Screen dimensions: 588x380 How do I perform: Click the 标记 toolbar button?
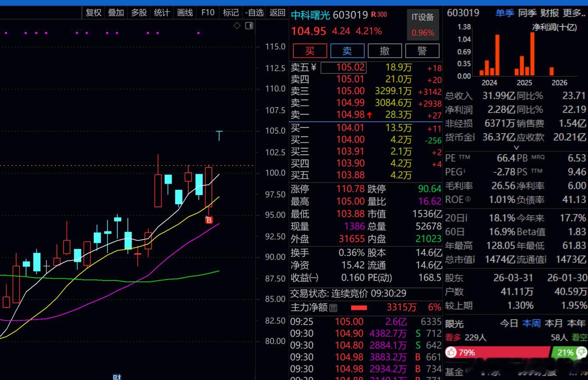tap(231, 13)
